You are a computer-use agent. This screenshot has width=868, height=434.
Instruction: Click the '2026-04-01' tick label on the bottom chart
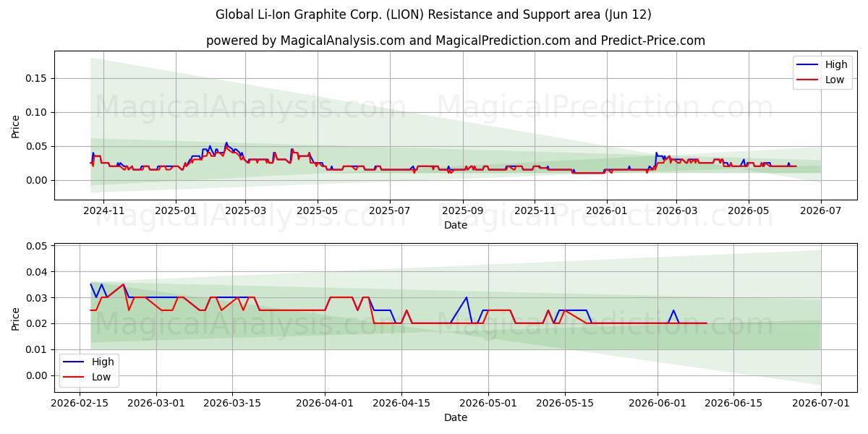[323, 403]
